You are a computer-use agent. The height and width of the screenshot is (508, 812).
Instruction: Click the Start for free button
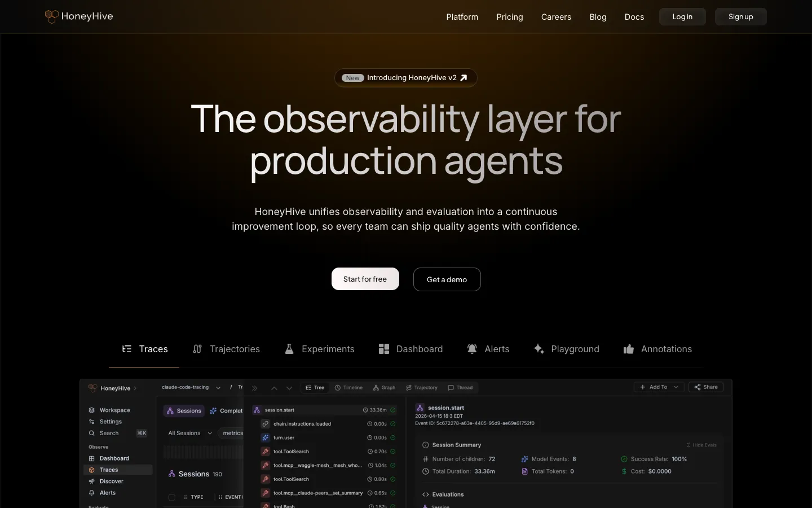coord(365,279)
